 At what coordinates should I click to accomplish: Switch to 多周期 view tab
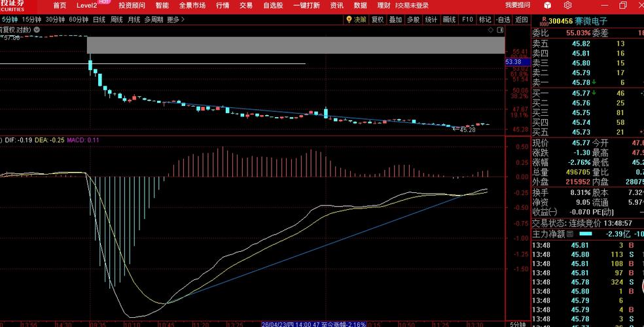tap(154, 19)
